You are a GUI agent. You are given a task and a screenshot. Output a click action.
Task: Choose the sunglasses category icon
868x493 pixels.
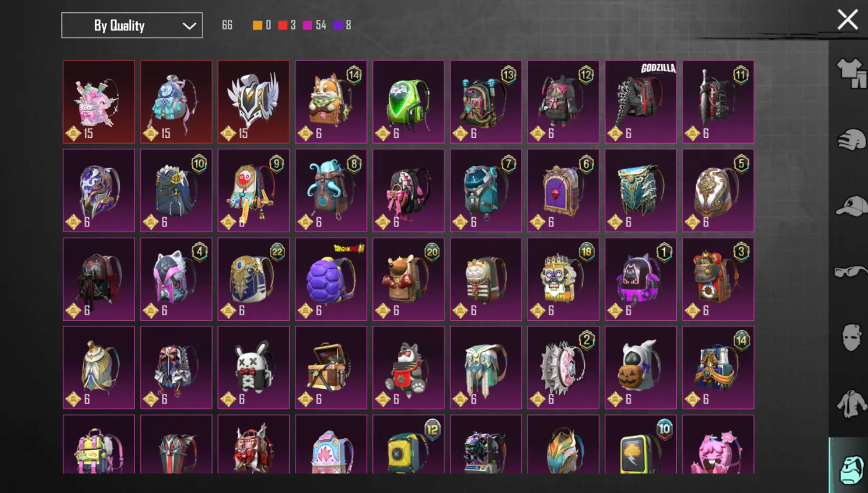851,271
